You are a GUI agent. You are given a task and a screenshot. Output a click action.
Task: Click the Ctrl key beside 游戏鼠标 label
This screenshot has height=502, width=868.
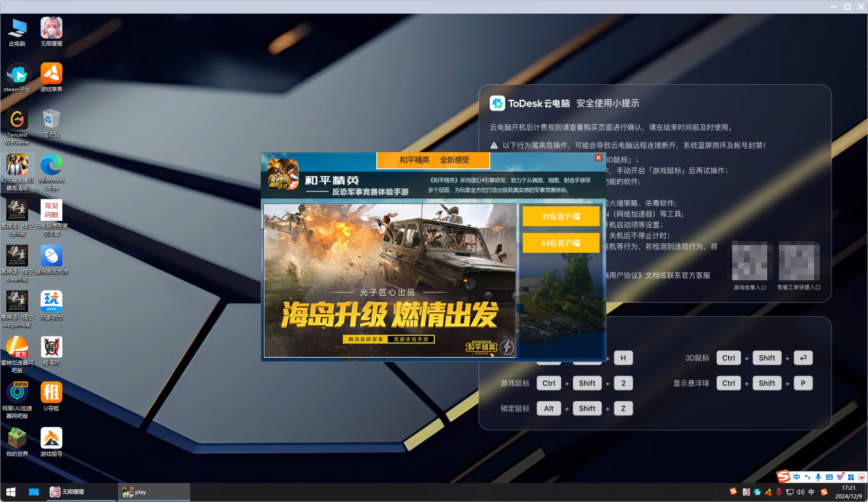(x=549, y=383)
